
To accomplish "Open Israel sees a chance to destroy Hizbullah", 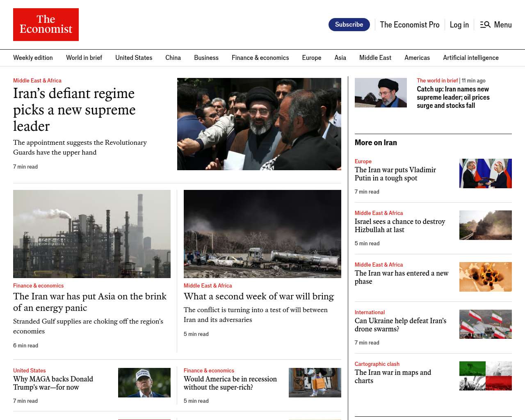I will point(399,226).
